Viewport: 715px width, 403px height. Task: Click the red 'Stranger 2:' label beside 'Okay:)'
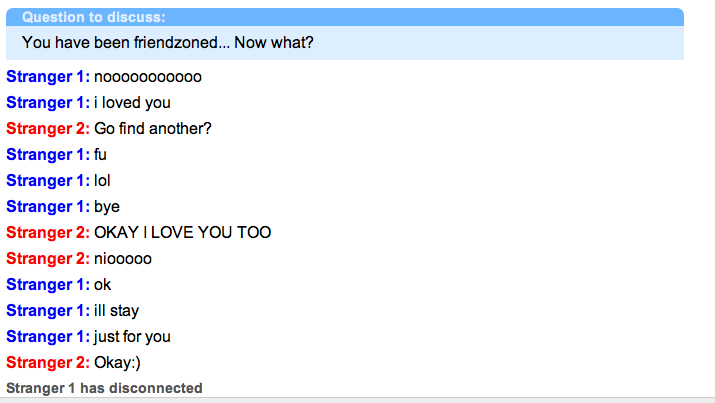pyautogui.click(x=48, y=362)
